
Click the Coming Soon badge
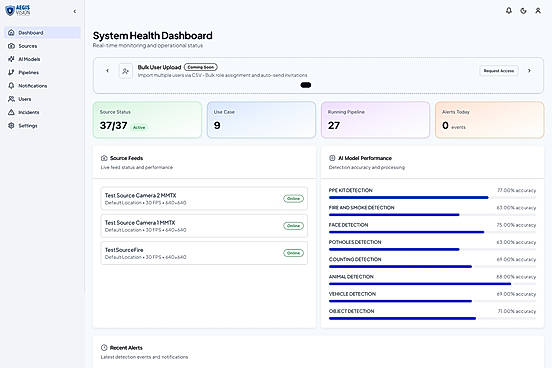tap(201, 67)
